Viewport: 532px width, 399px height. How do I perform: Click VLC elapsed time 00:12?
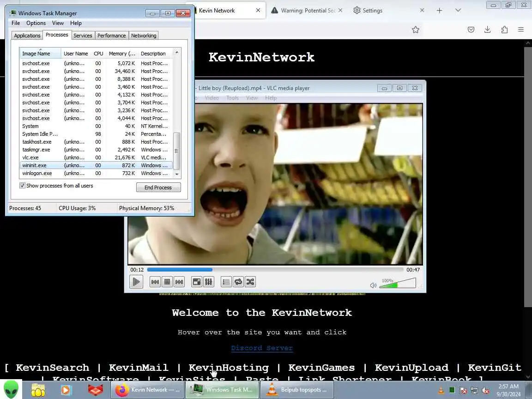coord(137,270)
